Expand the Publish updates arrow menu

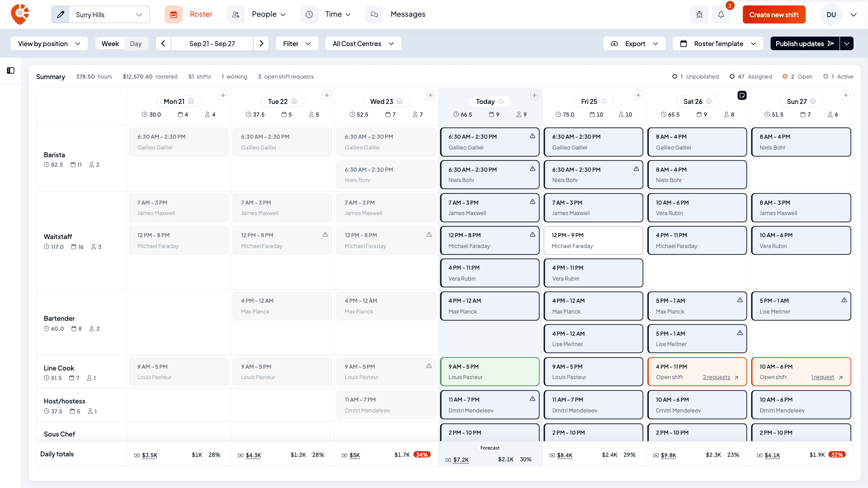click(847, 43)
